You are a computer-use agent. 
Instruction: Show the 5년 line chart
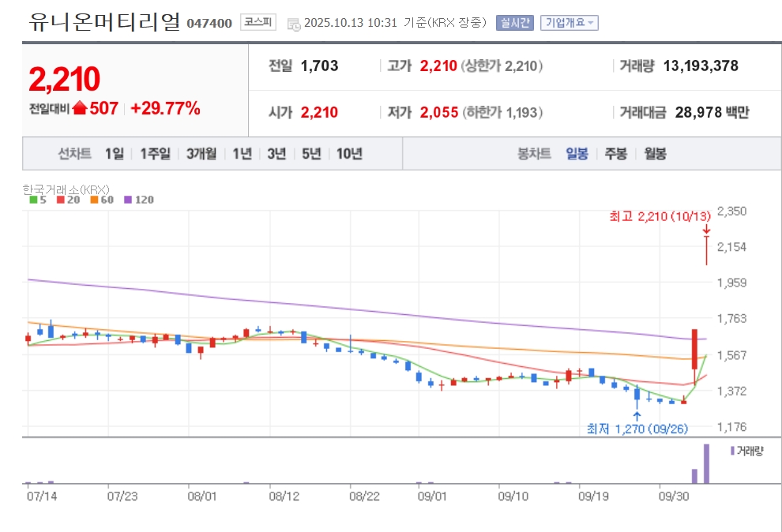311,153
